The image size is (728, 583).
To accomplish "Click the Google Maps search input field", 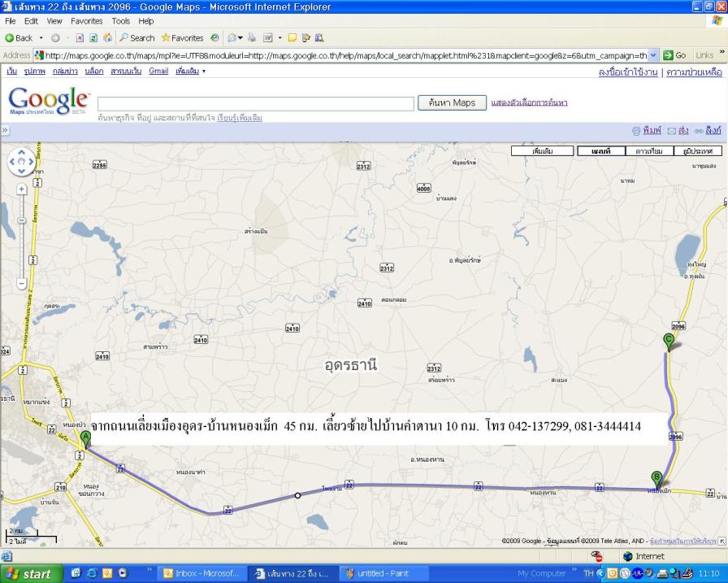I will click(x=256, y=103).
